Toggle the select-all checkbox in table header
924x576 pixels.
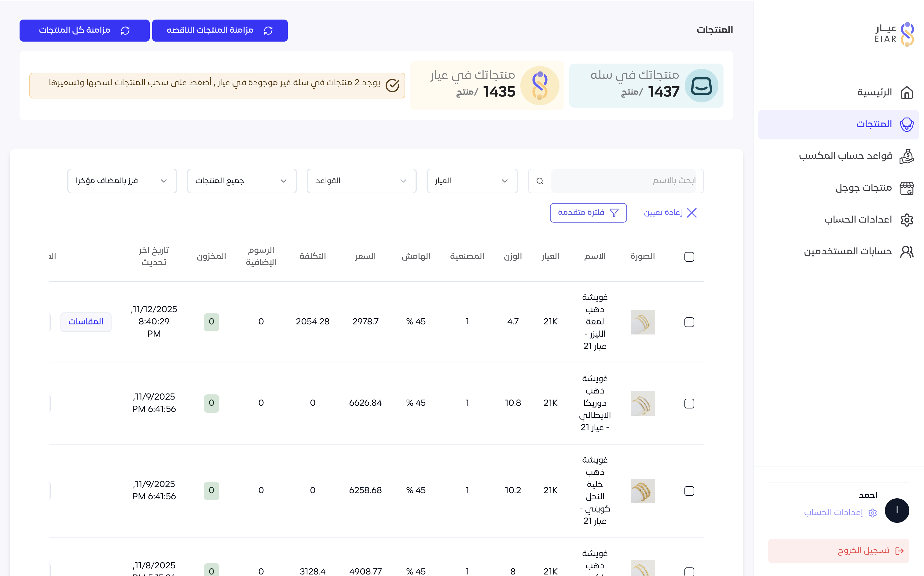tap(689, 257)
